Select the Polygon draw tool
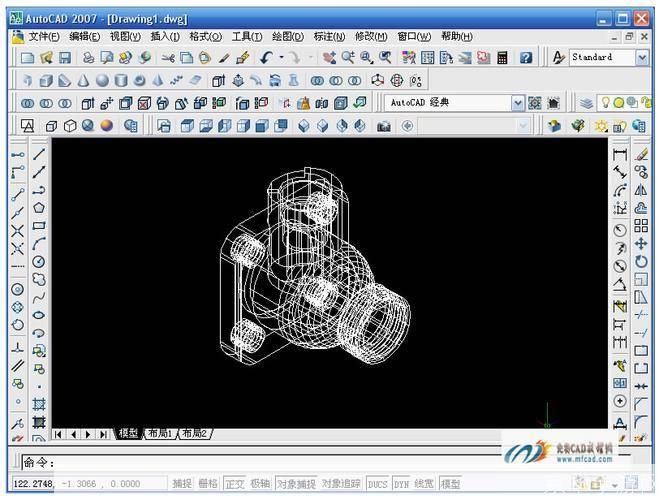The height and width of the screenshot is (500, 659). point(39,208)
